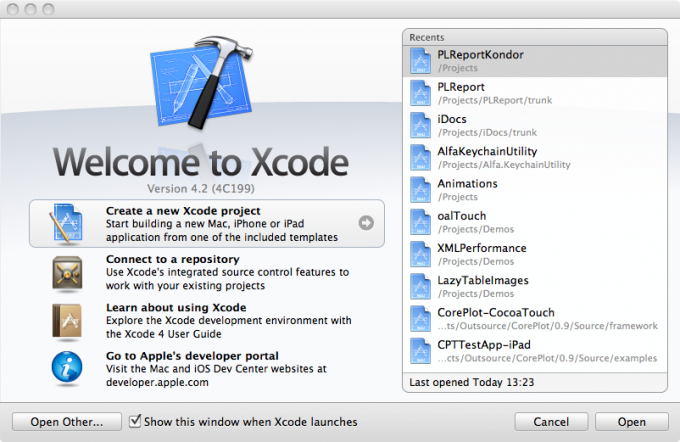Click the project icon beside PLReport
The image size is (680, 442).
[420, 93]
